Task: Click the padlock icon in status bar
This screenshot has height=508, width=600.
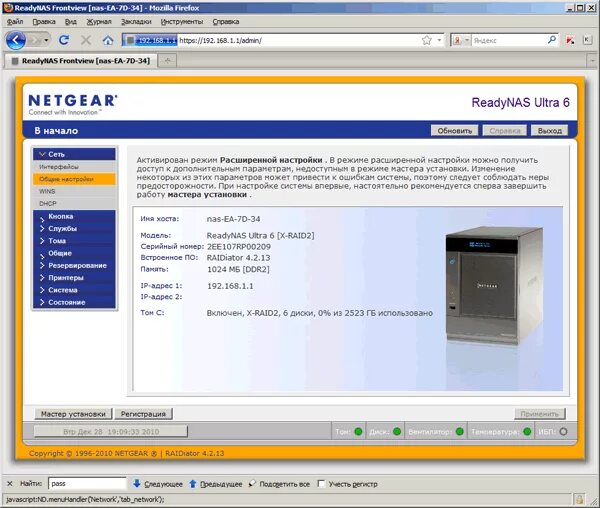Action: (579, 499)
